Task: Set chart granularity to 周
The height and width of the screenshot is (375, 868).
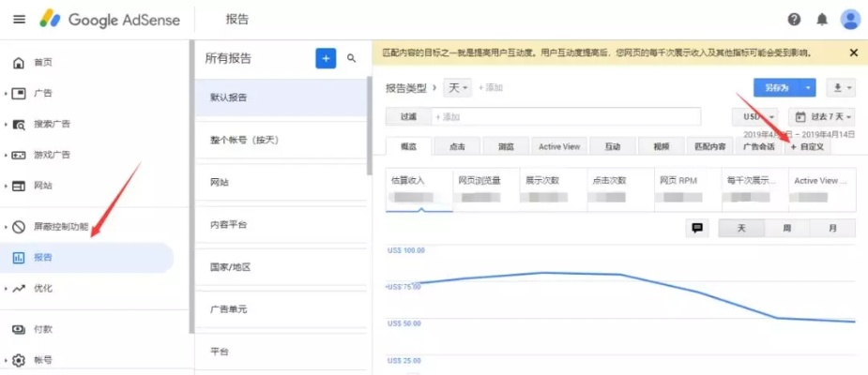Action: coord(786,228)
